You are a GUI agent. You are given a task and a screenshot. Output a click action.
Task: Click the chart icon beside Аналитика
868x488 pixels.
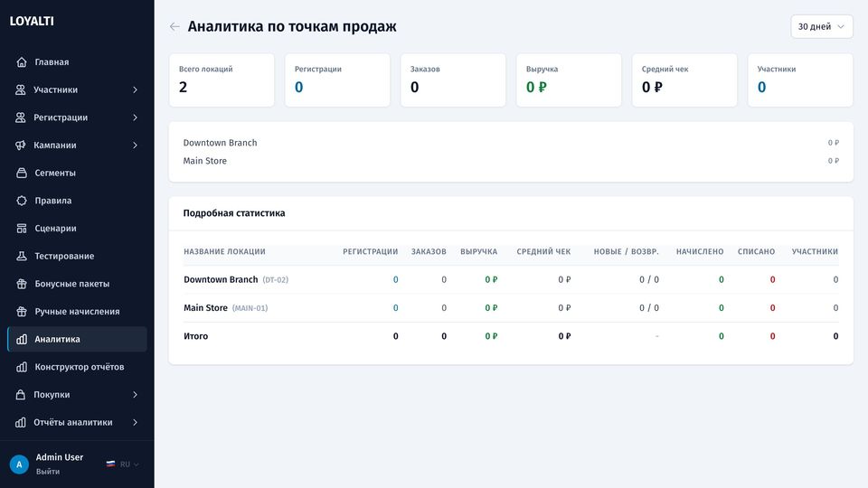coord(22,339)
